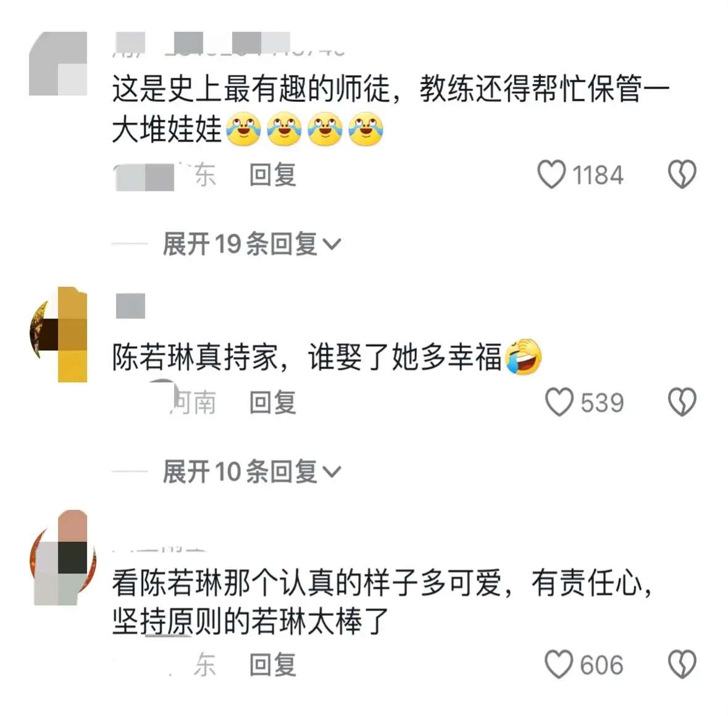
Task: Dislike the 陈若琳真持家 comment
Action: [682, 402]
